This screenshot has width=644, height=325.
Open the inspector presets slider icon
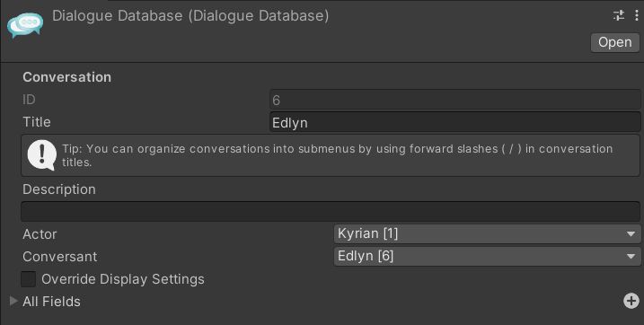point(619,15)
